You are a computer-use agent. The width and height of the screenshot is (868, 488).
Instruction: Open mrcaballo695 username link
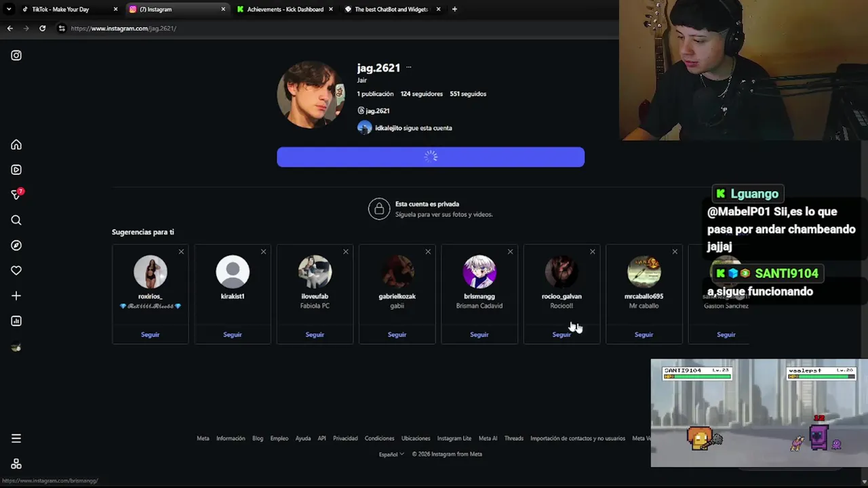[x=644, y=296]
